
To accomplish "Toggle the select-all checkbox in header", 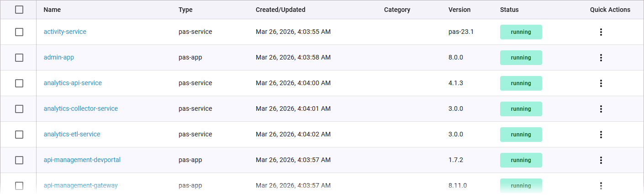I will 19,10.
